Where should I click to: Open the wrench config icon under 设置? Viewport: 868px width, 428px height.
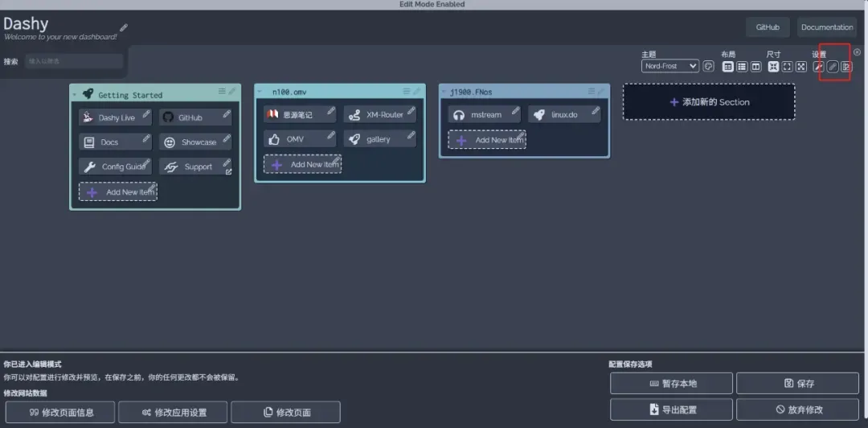(x=818, y=67)
